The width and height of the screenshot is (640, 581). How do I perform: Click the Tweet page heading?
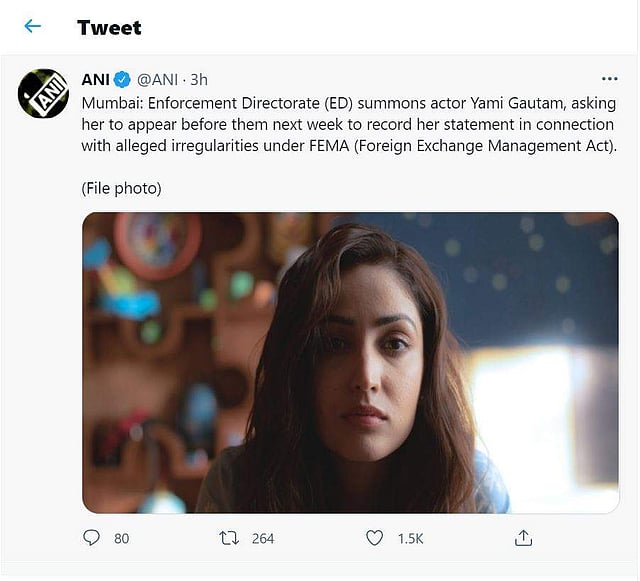pos(109,27)
